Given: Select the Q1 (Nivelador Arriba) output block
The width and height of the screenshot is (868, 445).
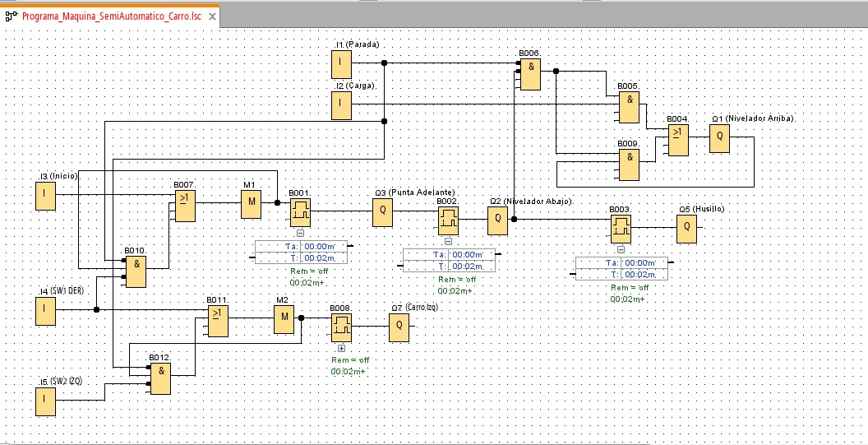Looking at the screenshot, I should [719, 137].
